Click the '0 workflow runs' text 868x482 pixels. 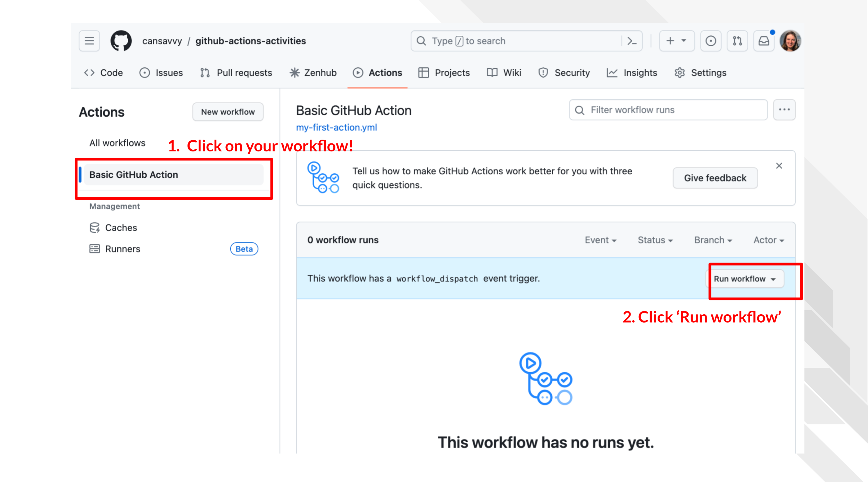(343, 240)
